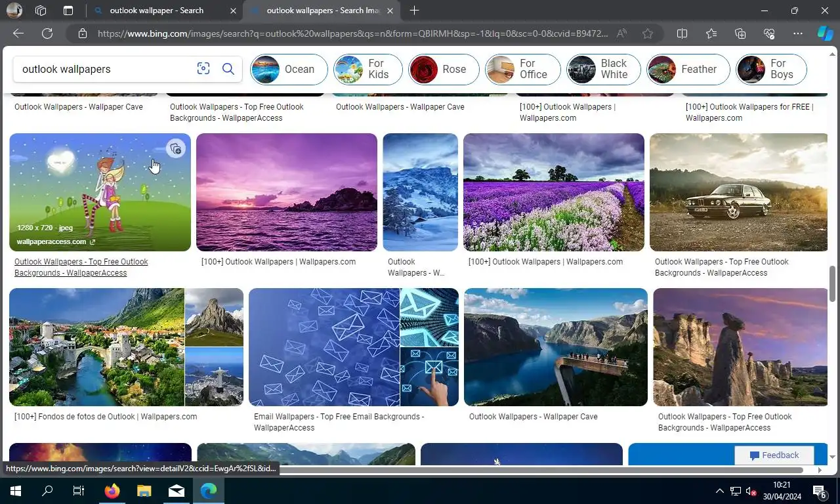Close the 'outlook wallpaper - Search' tab

[x=234, y=10]
